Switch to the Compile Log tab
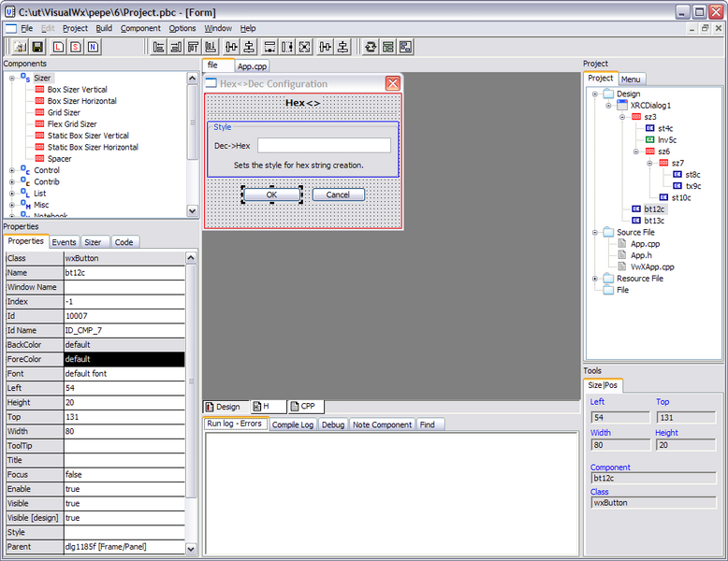 coord(293,424)
